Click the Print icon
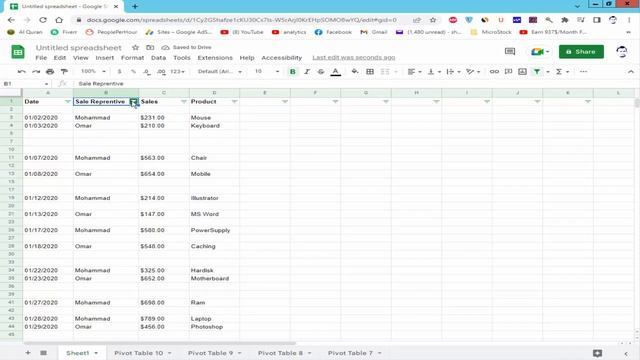Screen dimensions: 640x360 50,71
